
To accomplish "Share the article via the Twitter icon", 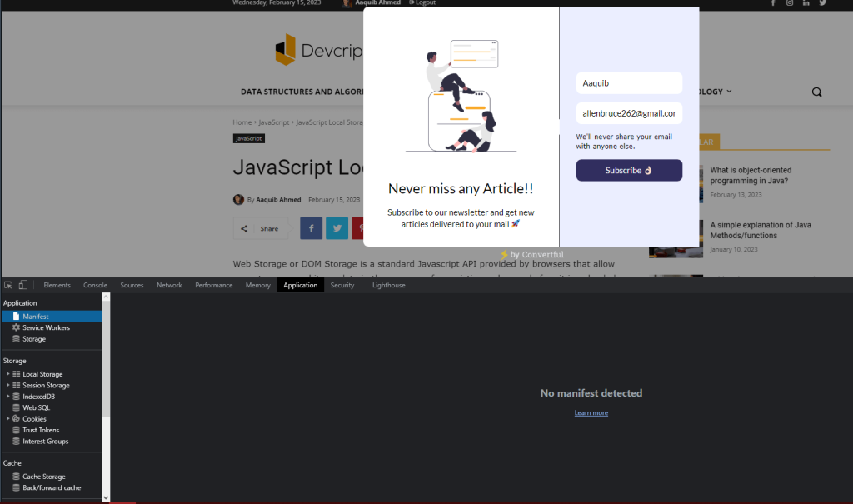I will pos(337,227).
